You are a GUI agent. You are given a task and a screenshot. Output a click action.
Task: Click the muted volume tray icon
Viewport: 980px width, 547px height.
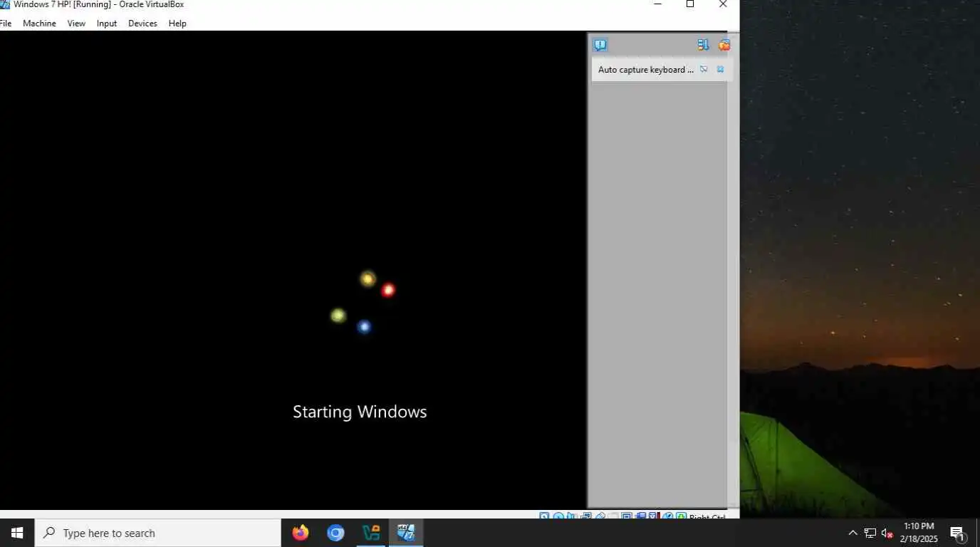[x=887, y=533]
